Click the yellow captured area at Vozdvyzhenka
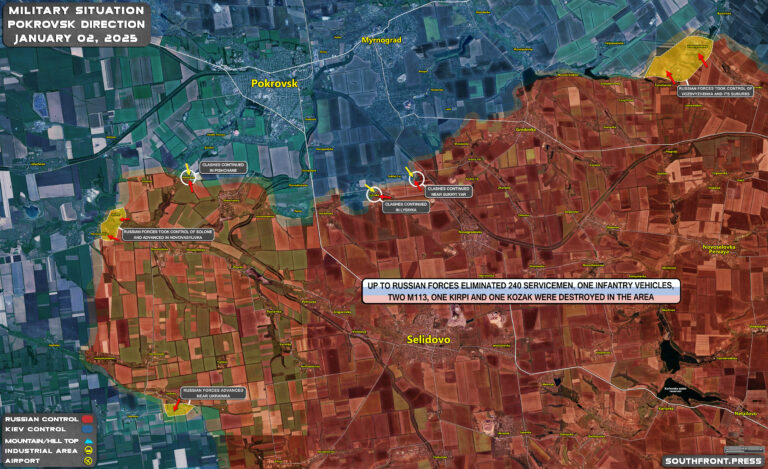 pos(677,59)
